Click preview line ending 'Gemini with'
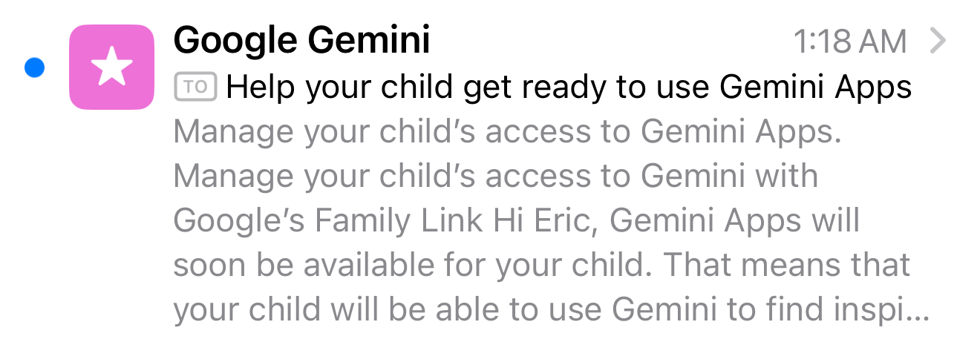The height and width of the screenshot is (342, 980). click(495, 177)
